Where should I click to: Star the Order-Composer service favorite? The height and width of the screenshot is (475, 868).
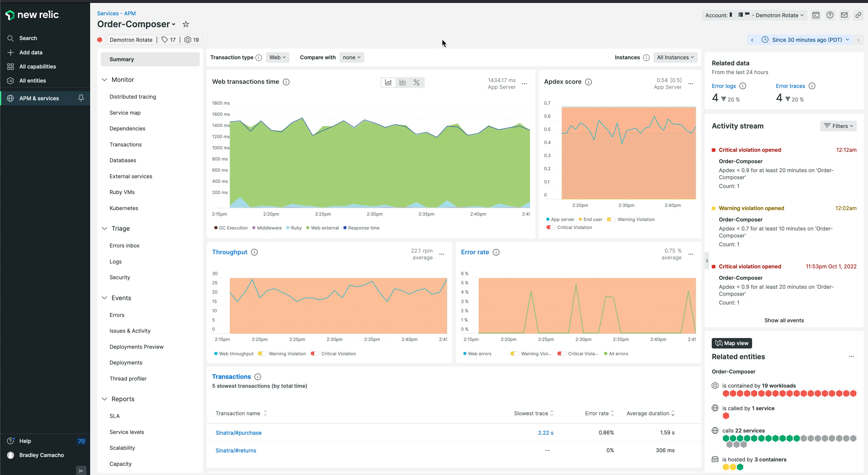click(185, 24)
